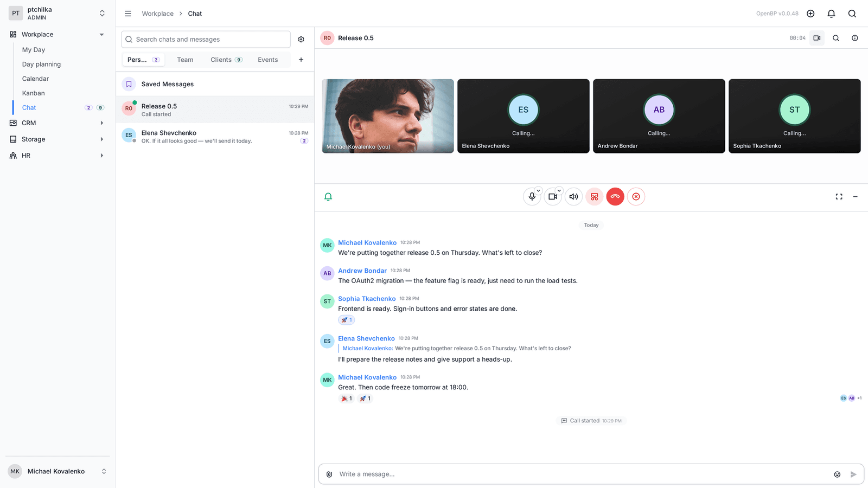Open microphone device options chevron
Viewport: 868px width, 488px height.
(x=538, y=190)
